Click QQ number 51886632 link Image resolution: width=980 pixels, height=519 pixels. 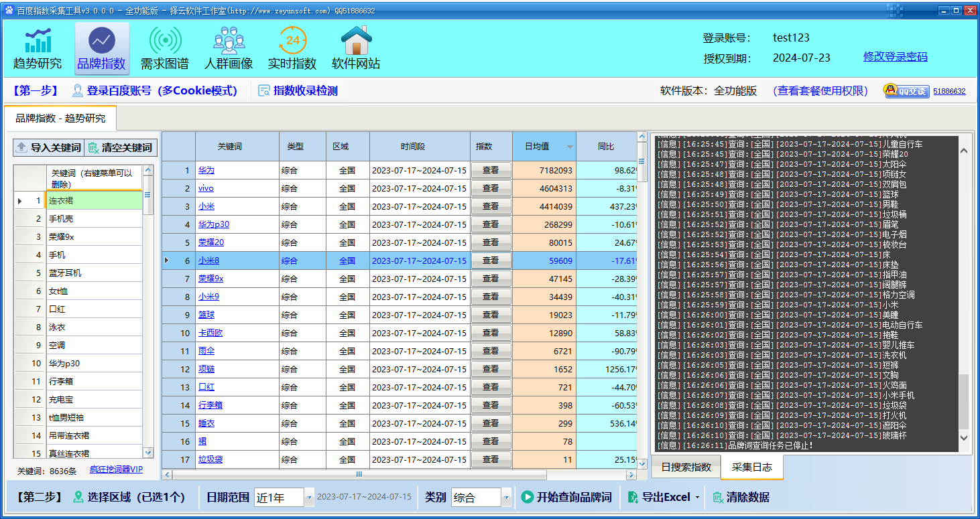[x=949, y=91]
